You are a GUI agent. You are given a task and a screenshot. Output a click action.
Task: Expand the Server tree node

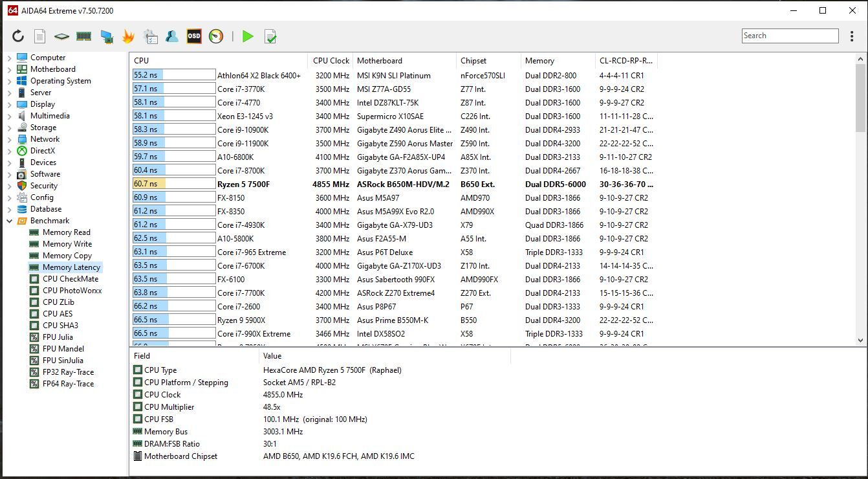coord(10,93)
